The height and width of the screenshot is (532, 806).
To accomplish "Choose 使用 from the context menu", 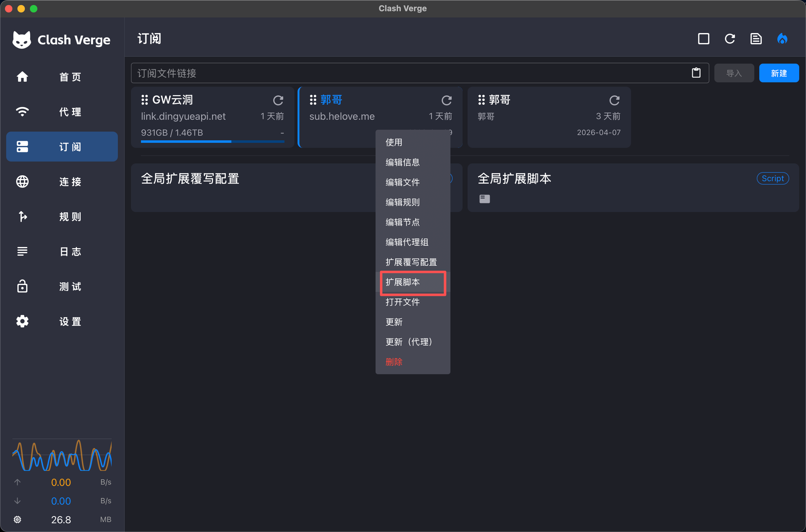I will tap(413, 142).
